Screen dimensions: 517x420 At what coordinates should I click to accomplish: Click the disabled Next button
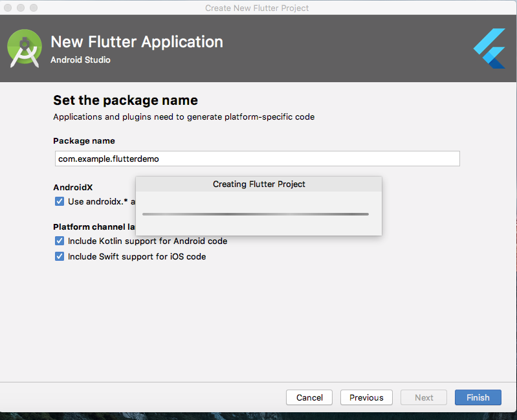424,397
